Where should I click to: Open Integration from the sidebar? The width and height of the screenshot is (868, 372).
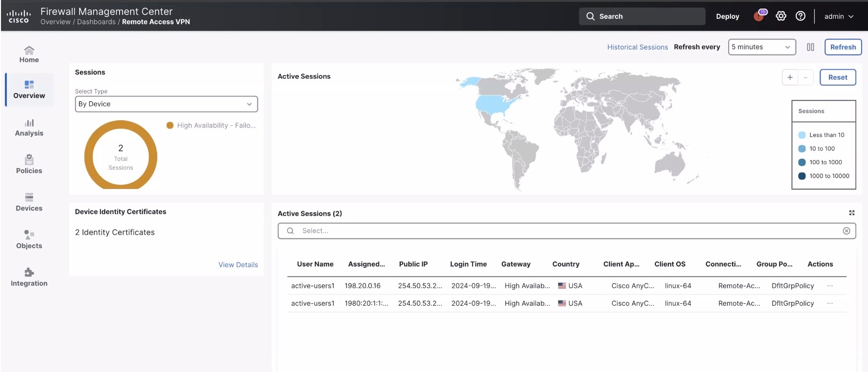click(x=29, y=278)
